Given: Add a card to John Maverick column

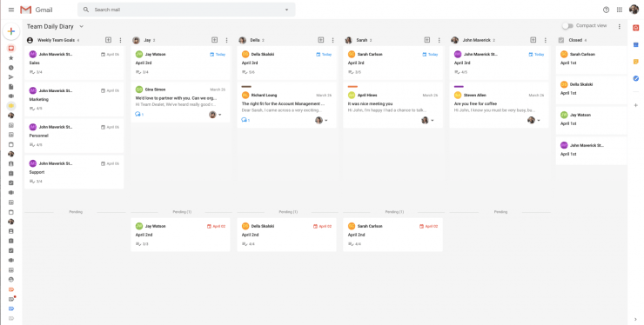Looking at the screenshot, I should click(x=533, y=40).
